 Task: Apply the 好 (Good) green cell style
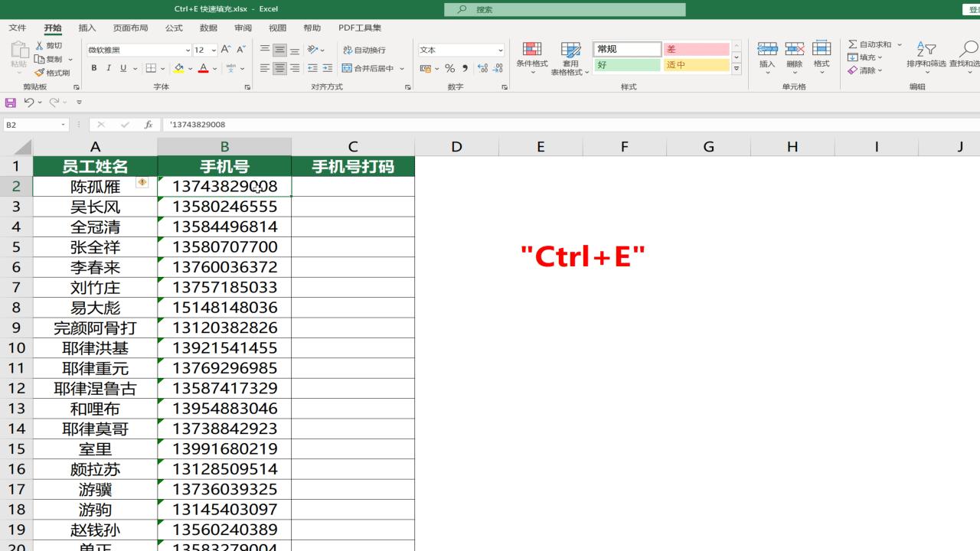[627, 65]
